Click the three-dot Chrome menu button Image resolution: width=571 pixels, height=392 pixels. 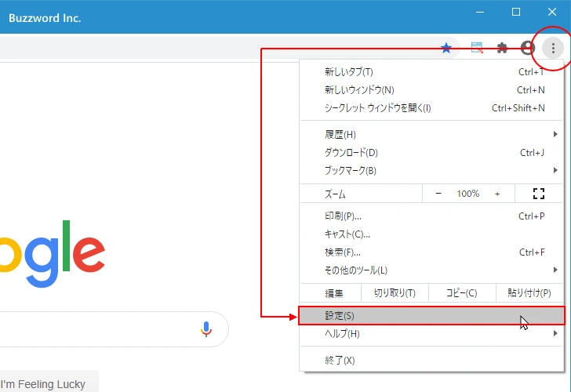[553, 48]
